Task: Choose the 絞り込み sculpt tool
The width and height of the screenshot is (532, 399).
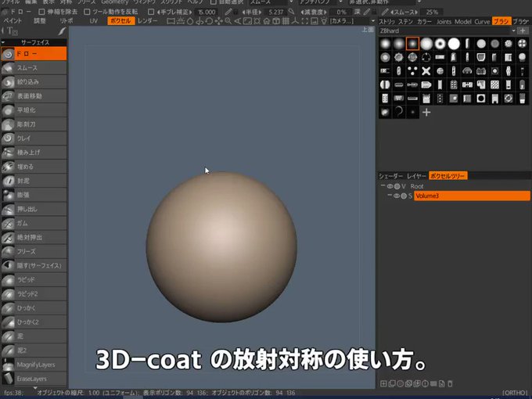Action: 34,82
